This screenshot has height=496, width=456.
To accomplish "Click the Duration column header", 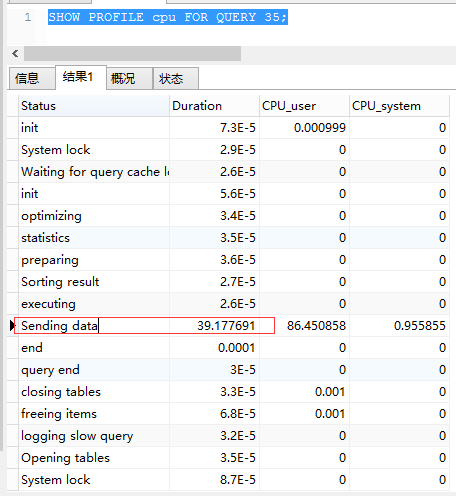I will 215,106.
